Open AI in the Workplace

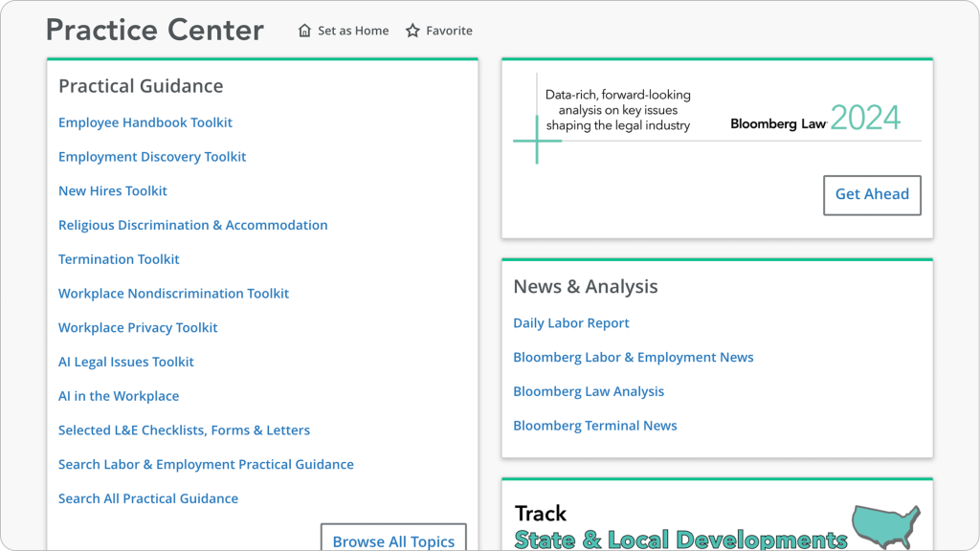point(119,395)
